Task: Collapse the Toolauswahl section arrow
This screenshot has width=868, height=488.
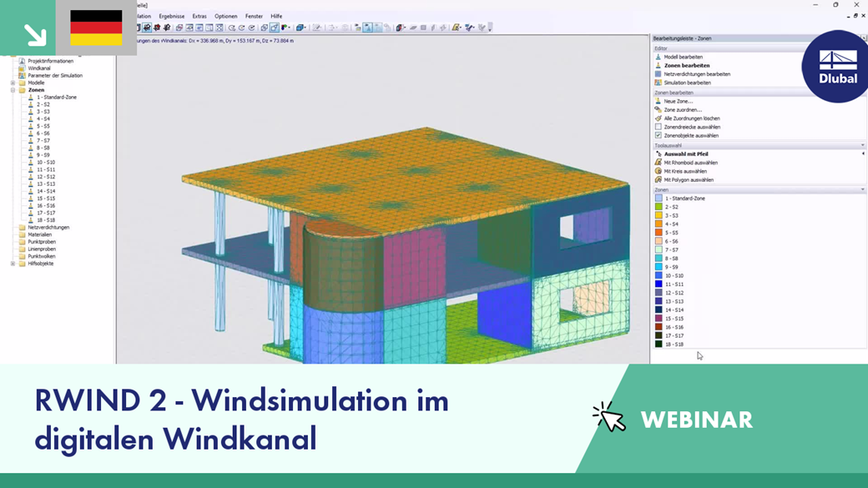Action: [862, 145]
